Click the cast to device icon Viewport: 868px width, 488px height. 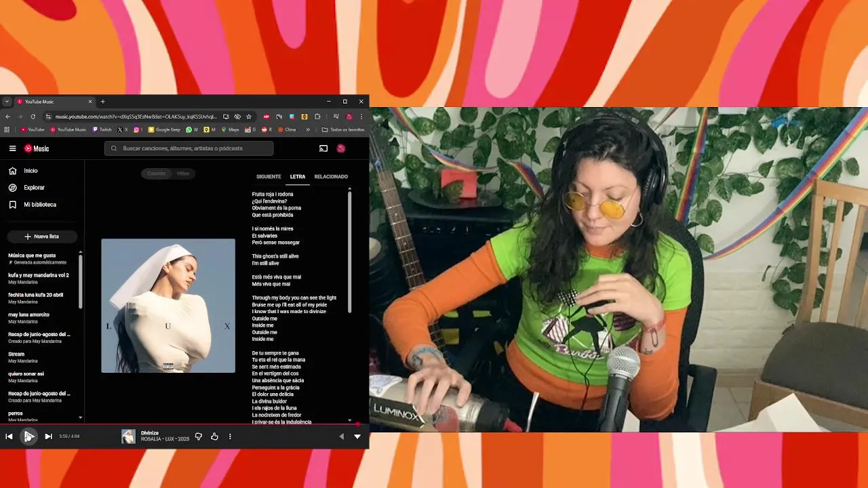click(x=323, y=148)
